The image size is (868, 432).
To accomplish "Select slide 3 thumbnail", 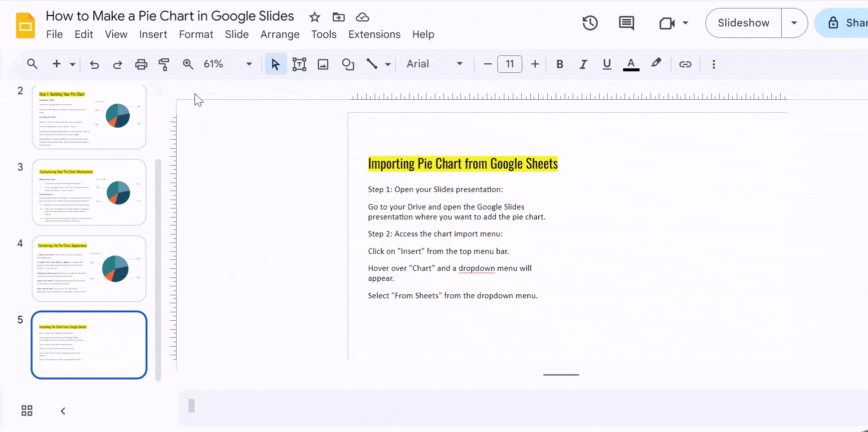I will 89,193.
